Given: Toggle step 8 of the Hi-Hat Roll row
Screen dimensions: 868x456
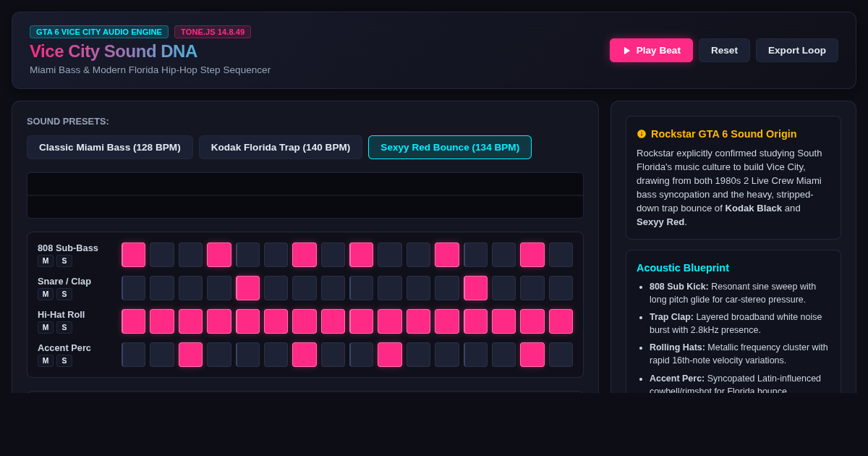Looking at the screenshot, I should click(333, 321).
